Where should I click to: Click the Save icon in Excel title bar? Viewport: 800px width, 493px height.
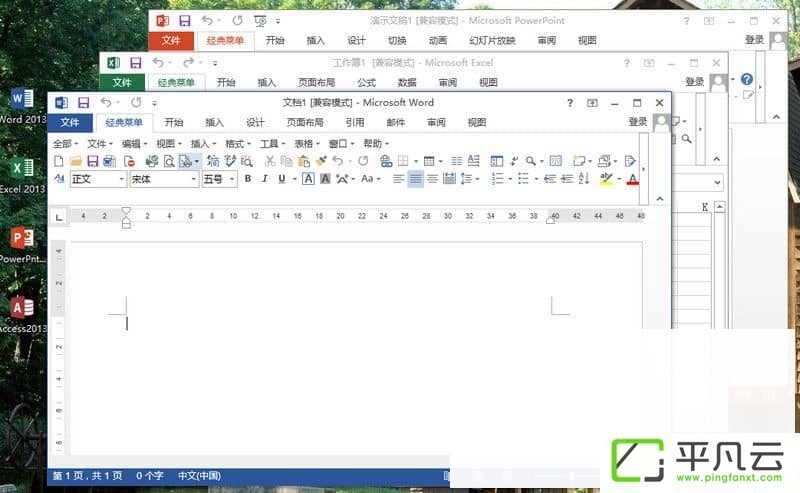(x=135, y=63)
